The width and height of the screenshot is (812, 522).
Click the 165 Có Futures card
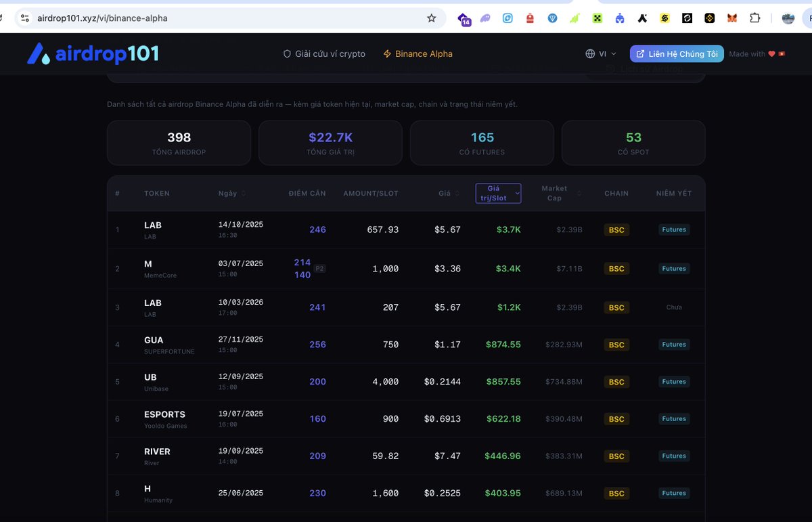482,143
